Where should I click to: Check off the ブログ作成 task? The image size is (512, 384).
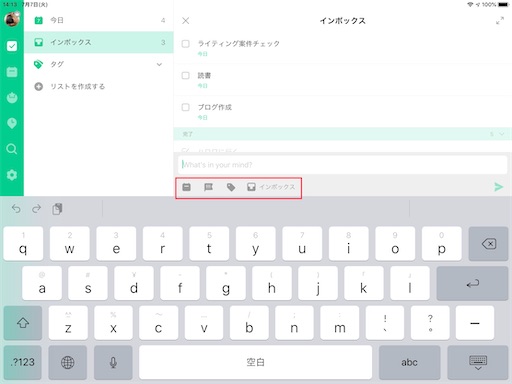[x=186, y=107]
